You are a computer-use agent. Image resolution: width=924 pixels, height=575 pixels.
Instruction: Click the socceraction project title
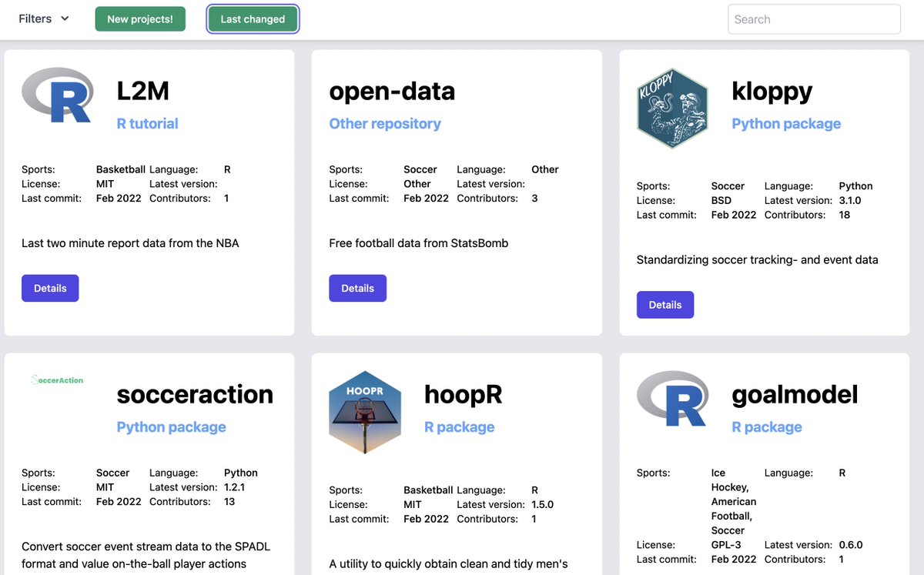[x=195, y=394]
